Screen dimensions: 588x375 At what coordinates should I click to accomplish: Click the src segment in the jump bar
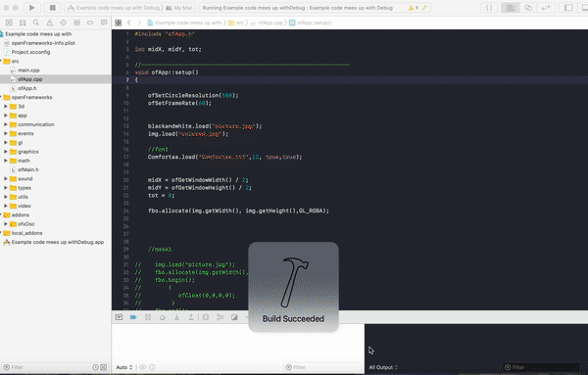point(236,23)
